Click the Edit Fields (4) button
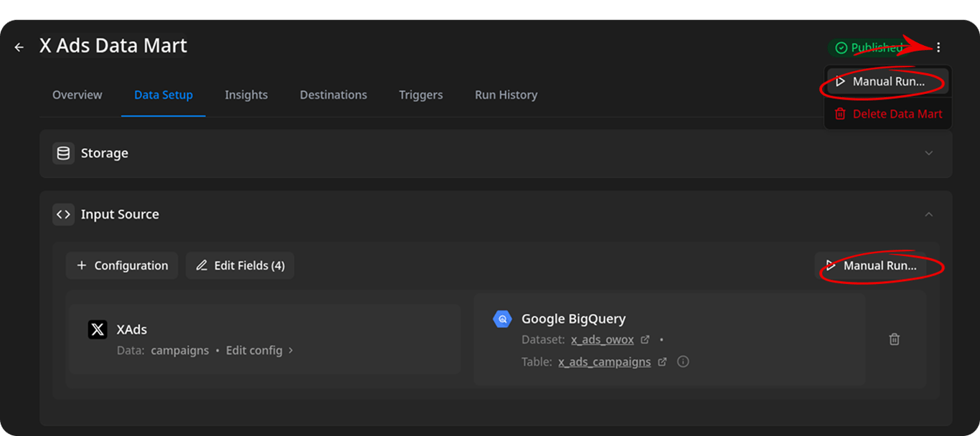The width and height of the screenshot is (980, 436). (x=240, y=265)
